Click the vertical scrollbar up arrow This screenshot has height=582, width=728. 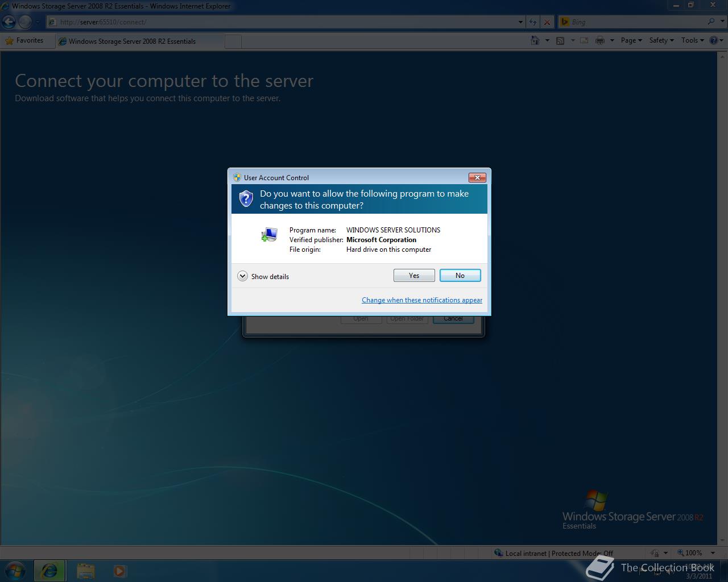pyautogui.click(x=723, y=56)
